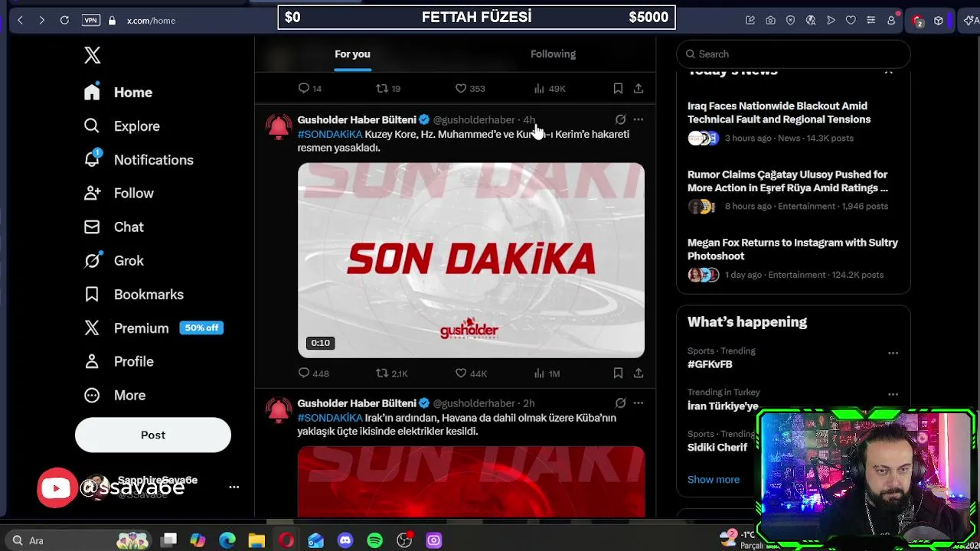The width and height of the screenshot is (980, 551).
Task: Open İran Türkiye'ye trending topic
Action: (723, 406)
